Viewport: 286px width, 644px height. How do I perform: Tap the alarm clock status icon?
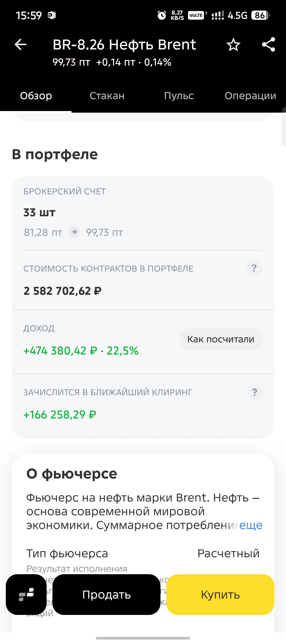coord(162,15)
